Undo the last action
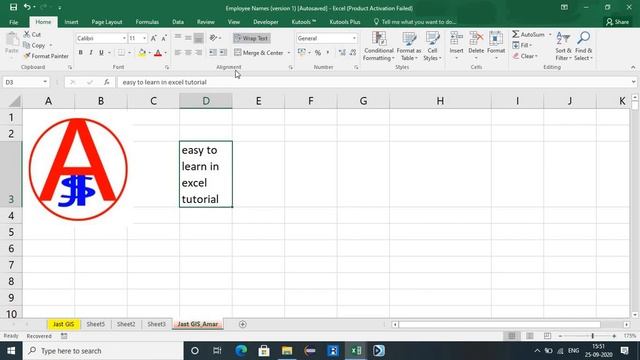The width and height of the screenshot is (640, 360). click(x=27, y=7)
